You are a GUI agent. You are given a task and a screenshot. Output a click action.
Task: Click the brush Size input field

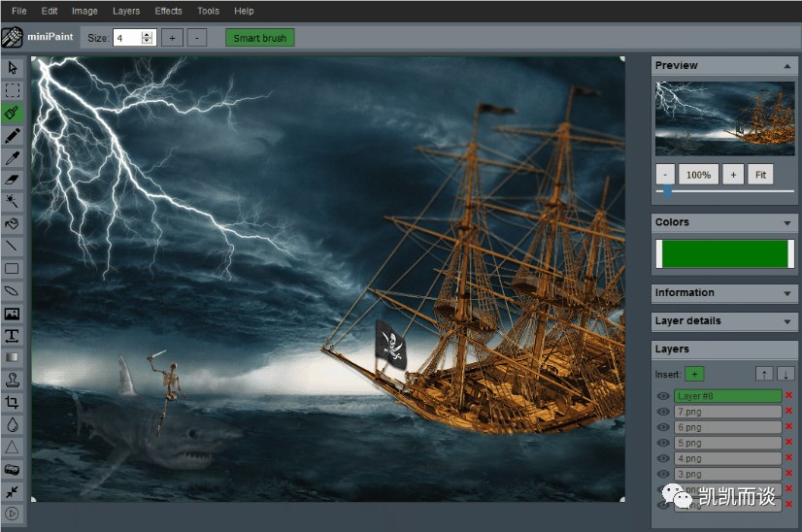[127, 38]
